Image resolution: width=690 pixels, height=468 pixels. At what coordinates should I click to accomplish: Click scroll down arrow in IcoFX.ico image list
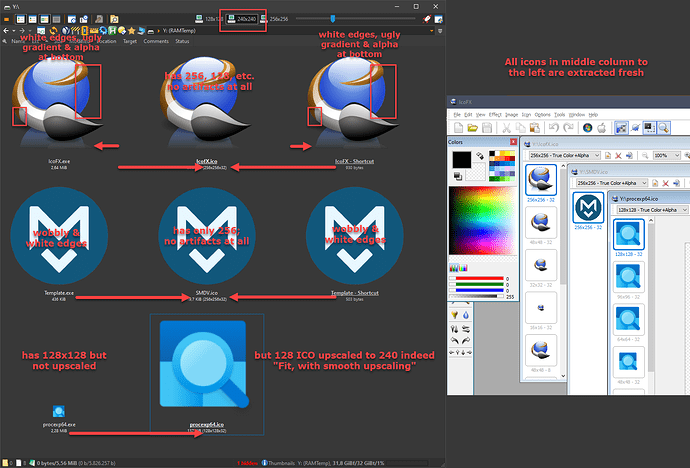(x=563, y=376)
